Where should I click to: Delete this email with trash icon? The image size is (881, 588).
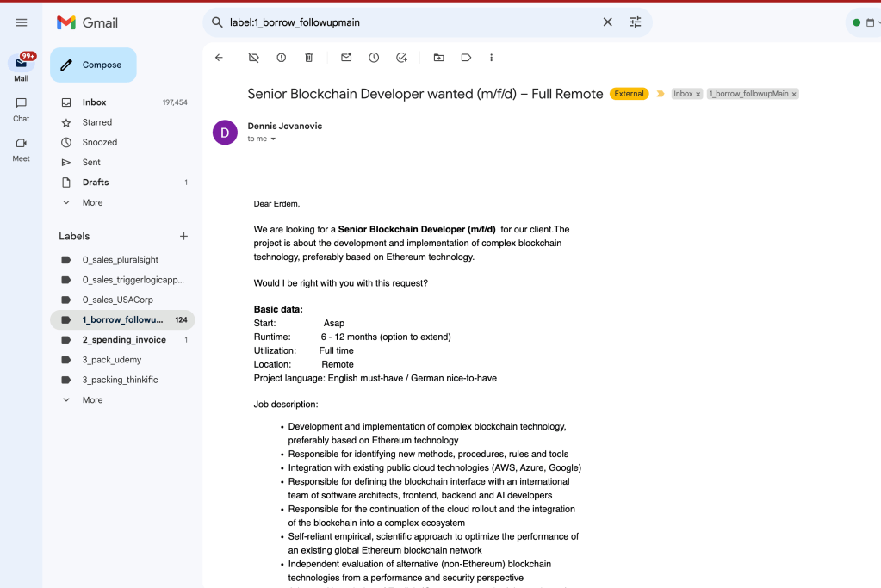pos(308,58)
